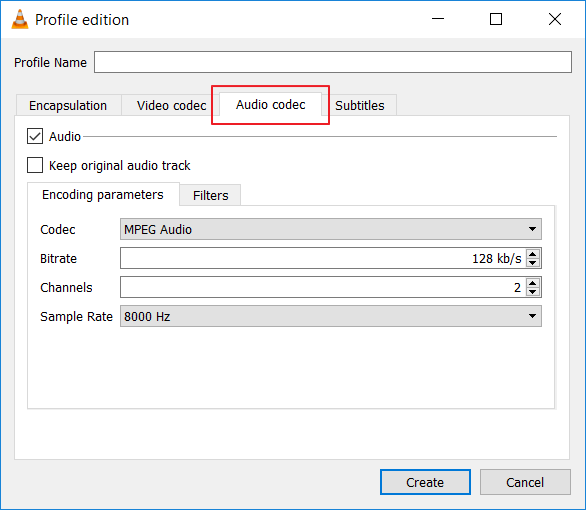Click the Profile Name label
Screen dimensions: 586x510
point(50,62)
